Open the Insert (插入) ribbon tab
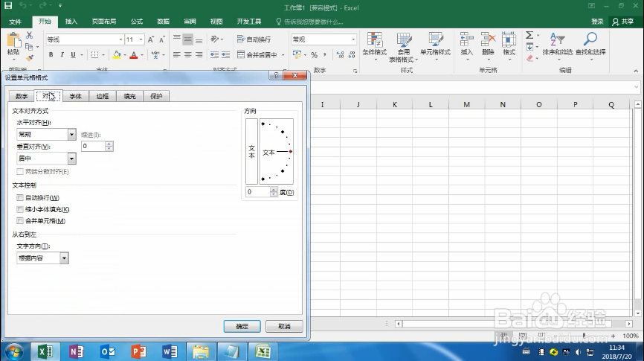 coord(71,22)
